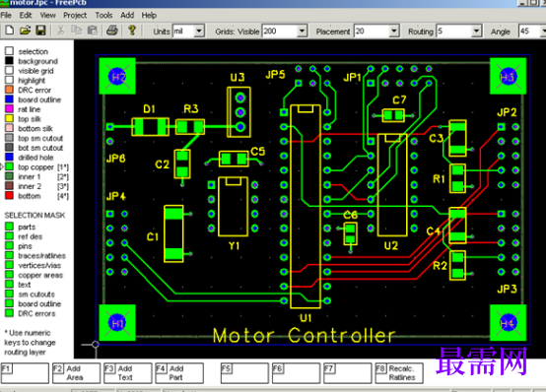
Task: Click the bottom layer color swatch
Action: [x=9, y=196]
